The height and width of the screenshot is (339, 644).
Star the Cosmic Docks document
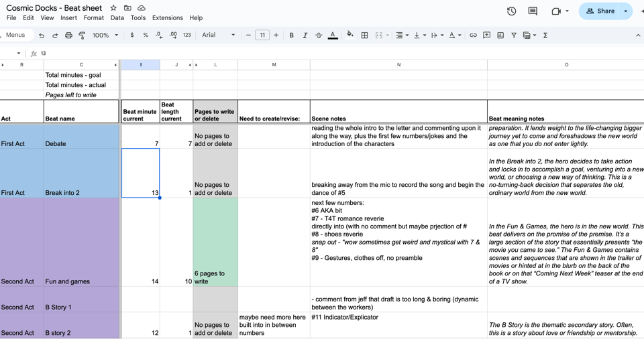(x=113, y=8)
